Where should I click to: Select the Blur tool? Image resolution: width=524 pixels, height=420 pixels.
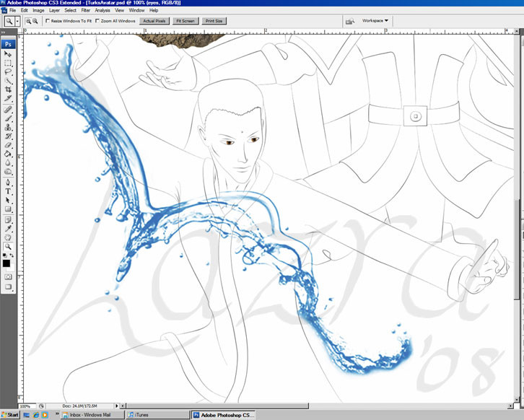8,162
